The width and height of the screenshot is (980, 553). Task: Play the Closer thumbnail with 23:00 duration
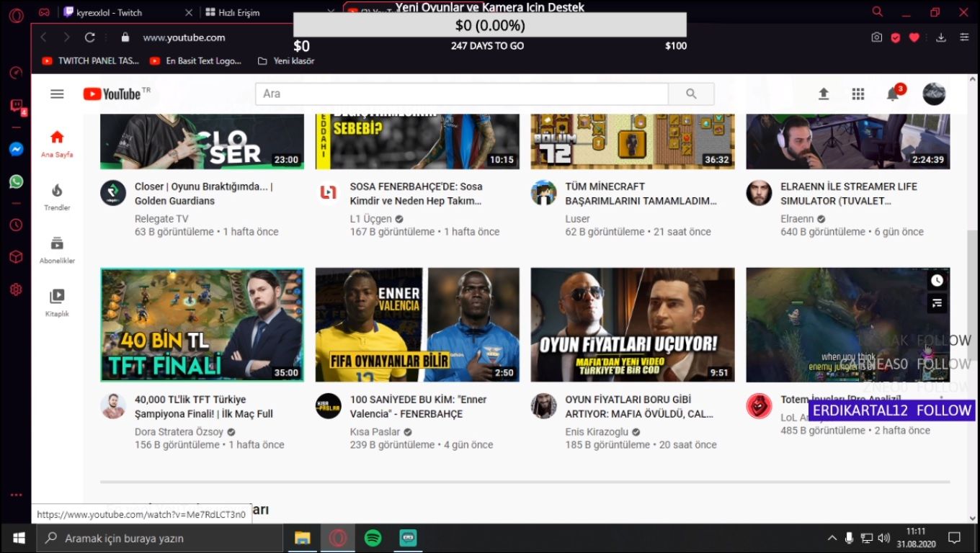pyautogui.click(x=202, y=141)
